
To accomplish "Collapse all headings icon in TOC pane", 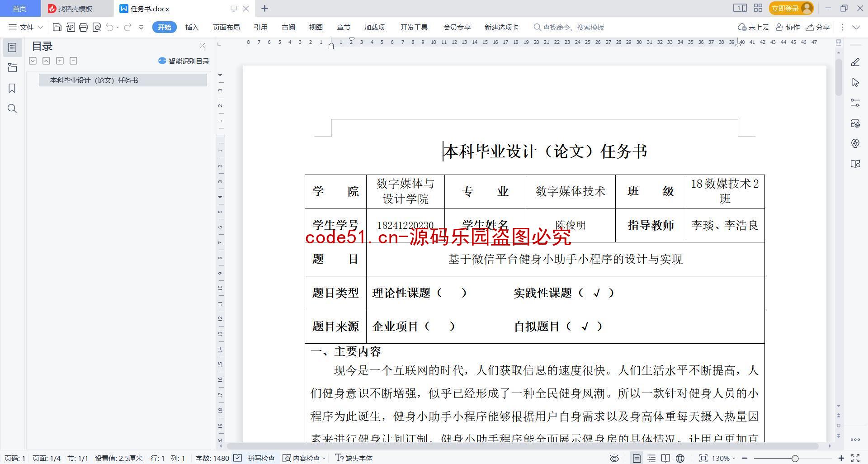I will (x=33, y=61).
